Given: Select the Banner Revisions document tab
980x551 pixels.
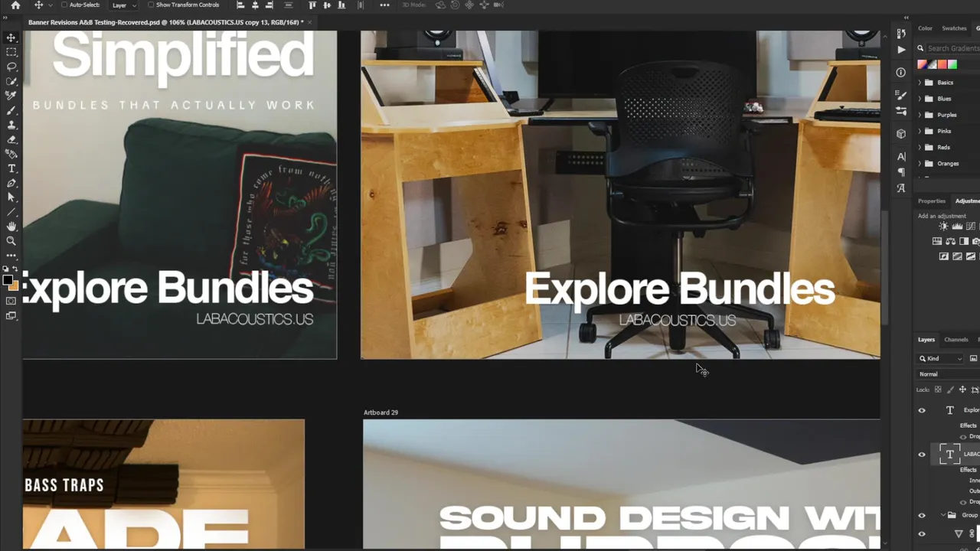Looking at the screenshot, I should tap(165, 22).
